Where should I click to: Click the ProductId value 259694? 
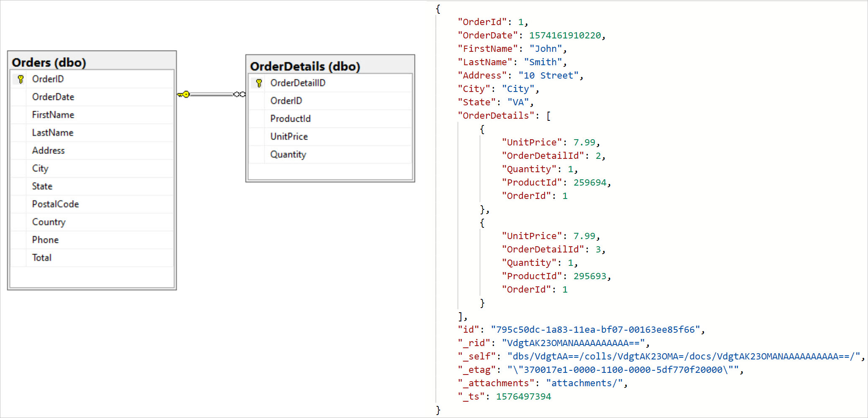(590, 183)
